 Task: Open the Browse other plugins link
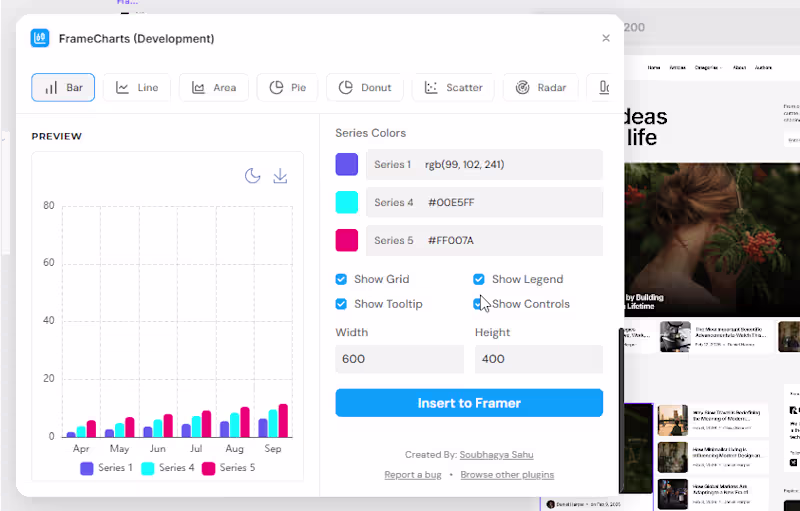tap(507, 475)
